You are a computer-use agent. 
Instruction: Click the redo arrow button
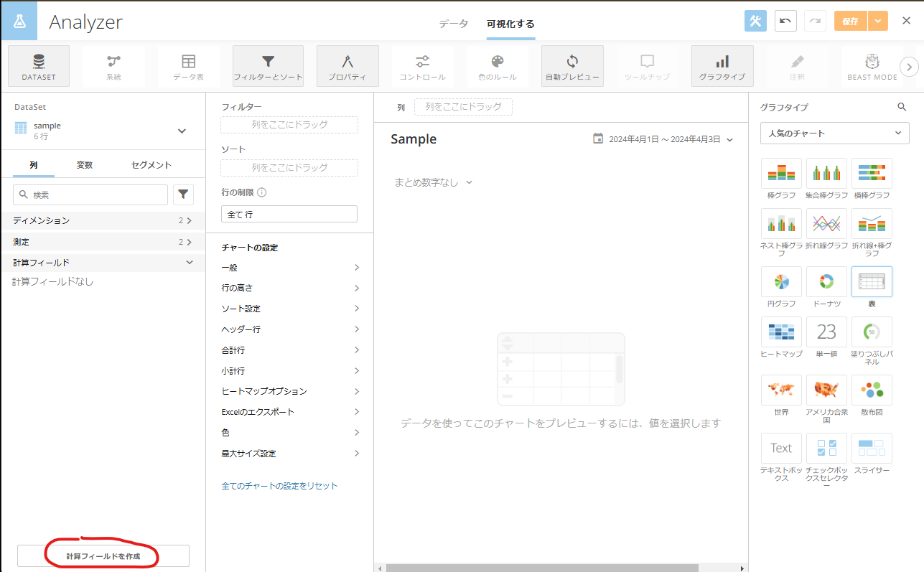[x=815, y=21]
